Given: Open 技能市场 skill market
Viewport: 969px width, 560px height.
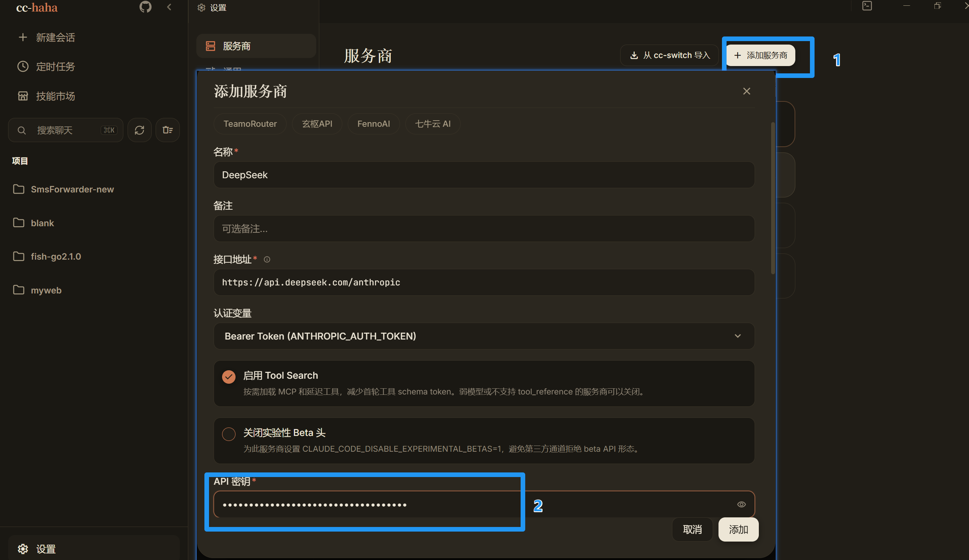Looking at the screenshot, I should click(46, 96).
